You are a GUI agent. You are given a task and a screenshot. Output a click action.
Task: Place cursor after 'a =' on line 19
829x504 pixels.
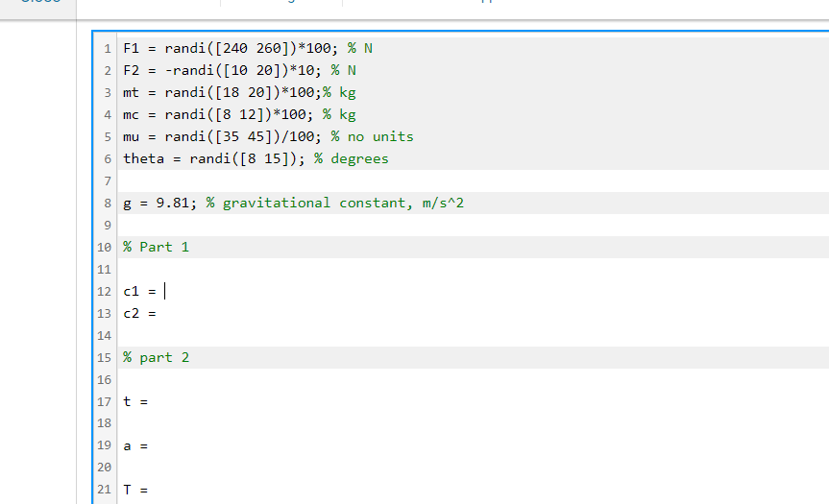(x=150, y=446)
